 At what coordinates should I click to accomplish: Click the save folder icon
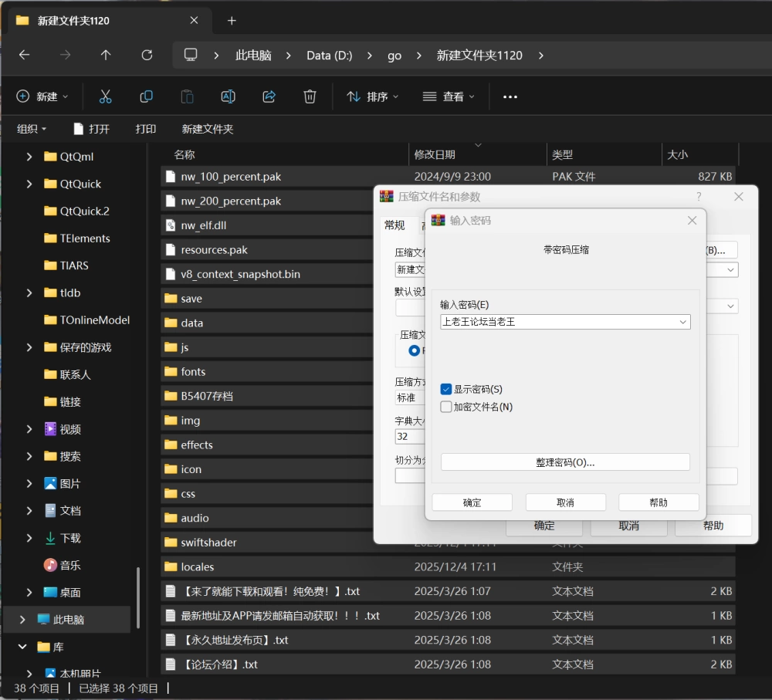[171, 299]
